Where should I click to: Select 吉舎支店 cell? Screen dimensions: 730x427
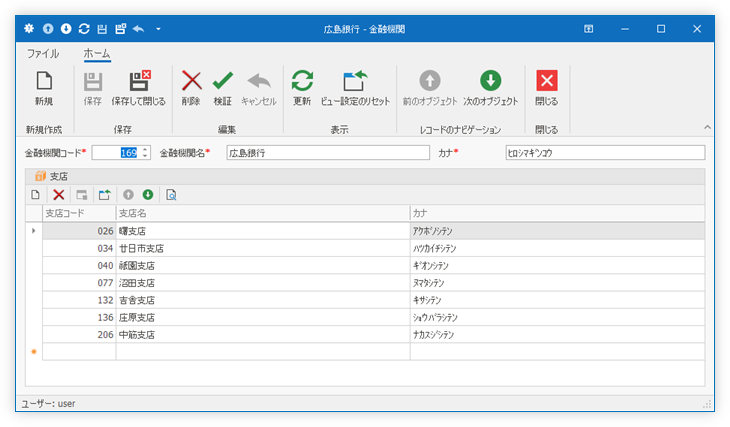[x=263, y=300]
